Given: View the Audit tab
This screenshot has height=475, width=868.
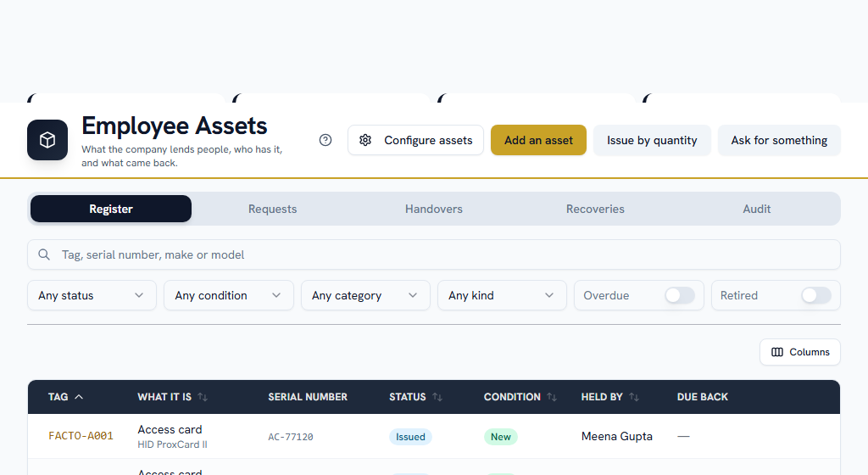Looking at the screenshot, I should pyautogui.click(x=757, y=209).
